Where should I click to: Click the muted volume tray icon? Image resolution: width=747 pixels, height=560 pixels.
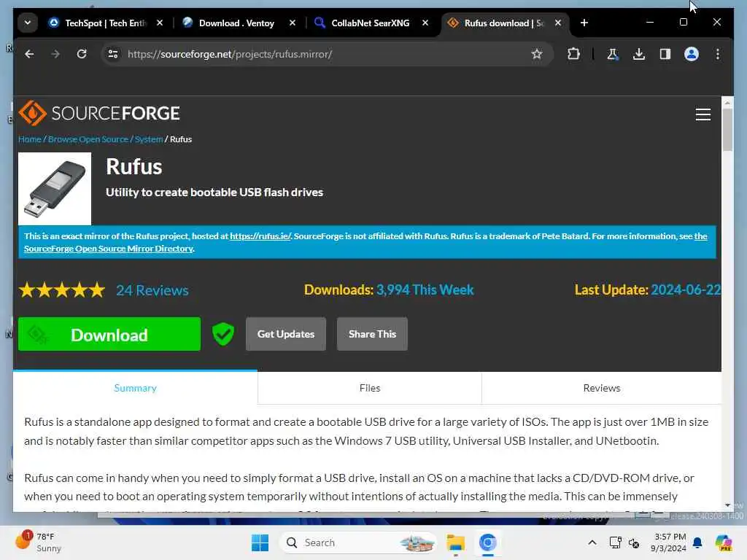(634, 542)
